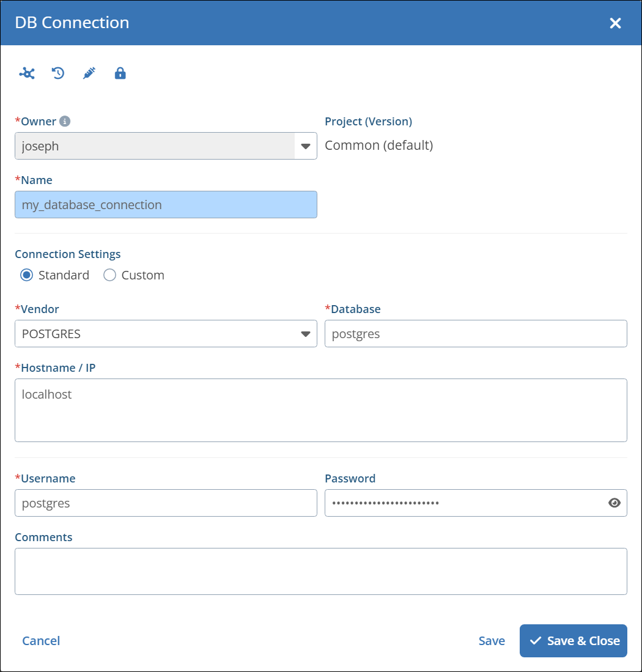Viewport: 642px width, 672px height.
Task: Show password using the eye icon
Action: [614, 503]
